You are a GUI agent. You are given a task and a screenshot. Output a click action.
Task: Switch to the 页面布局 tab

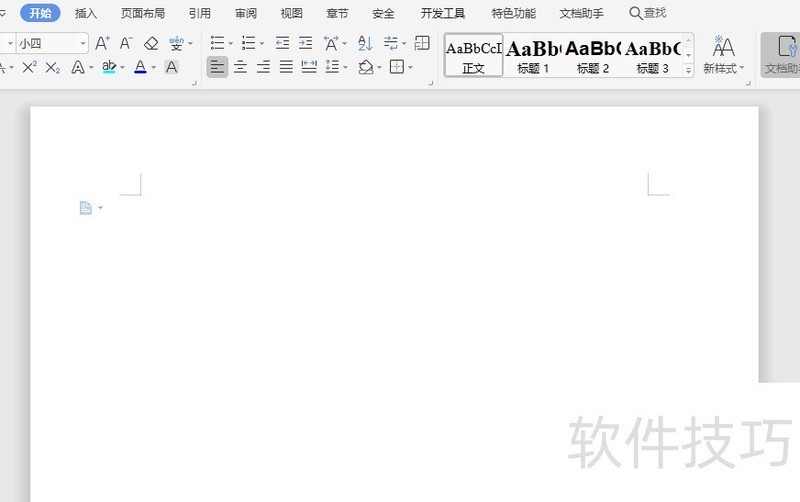[143, 13]
